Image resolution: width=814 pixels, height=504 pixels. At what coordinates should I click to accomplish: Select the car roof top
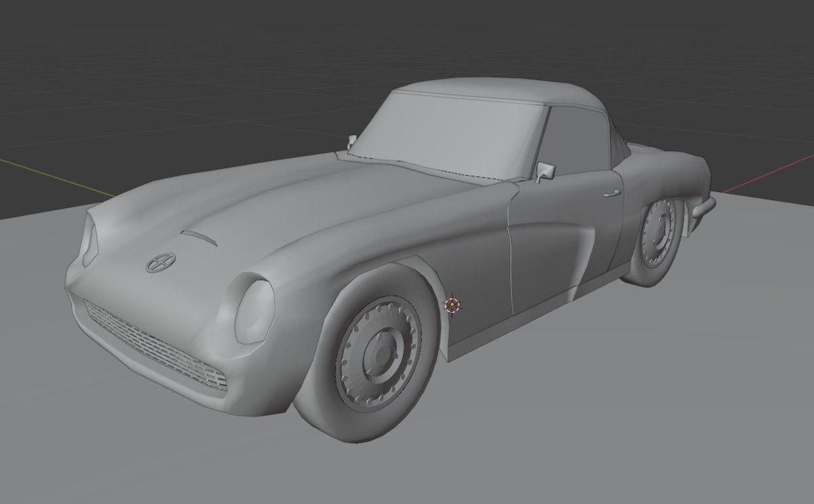click(495, 90)
